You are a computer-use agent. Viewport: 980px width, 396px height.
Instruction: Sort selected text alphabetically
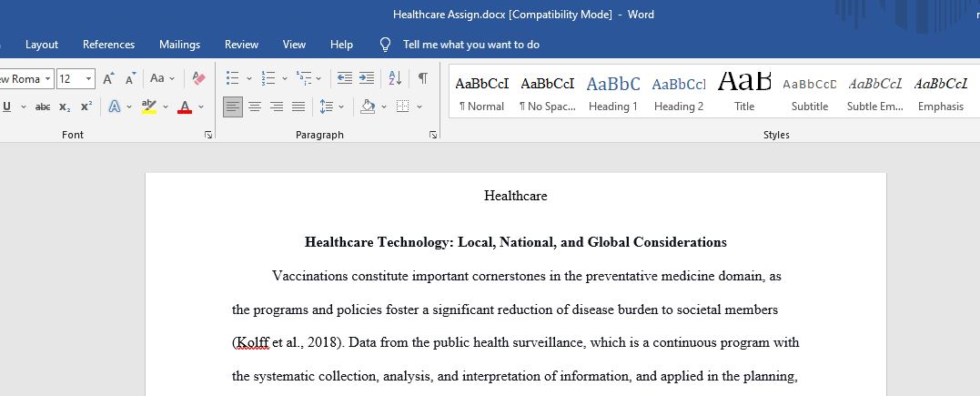click(395, 79)
